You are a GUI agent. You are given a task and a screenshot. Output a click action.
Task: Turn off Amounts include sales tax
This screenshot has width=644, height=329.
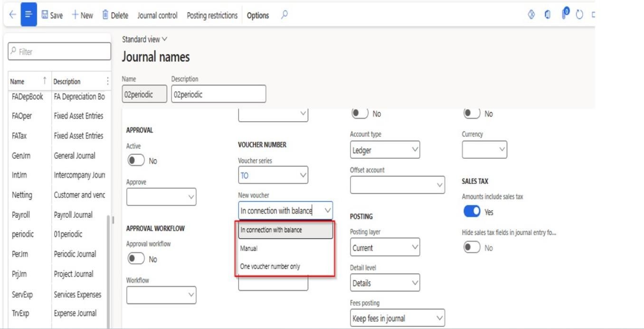point(472,212)
